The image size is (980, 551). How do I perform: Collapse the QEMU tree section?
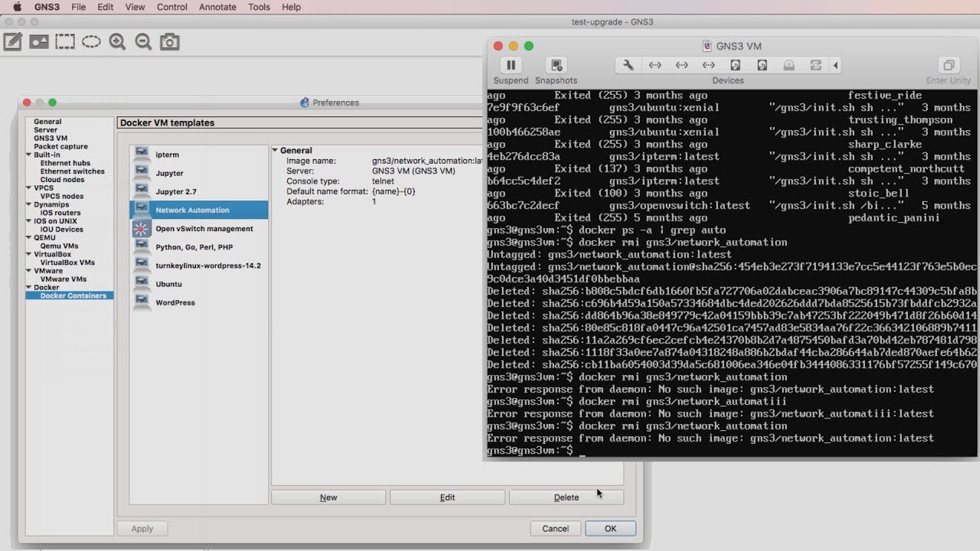(x=29, y=237)
